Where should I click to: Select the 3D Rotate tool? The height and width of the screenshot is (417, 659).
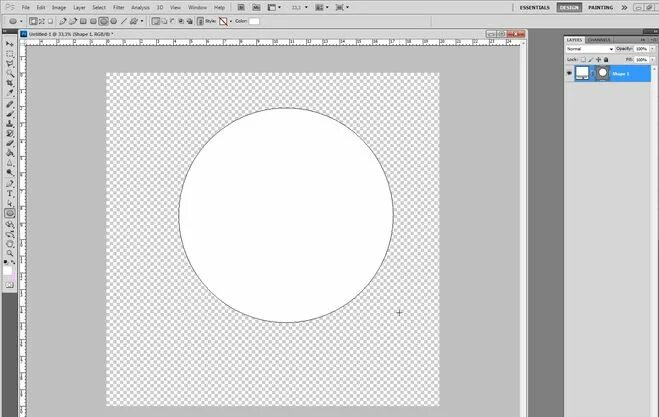pos(9,224)
